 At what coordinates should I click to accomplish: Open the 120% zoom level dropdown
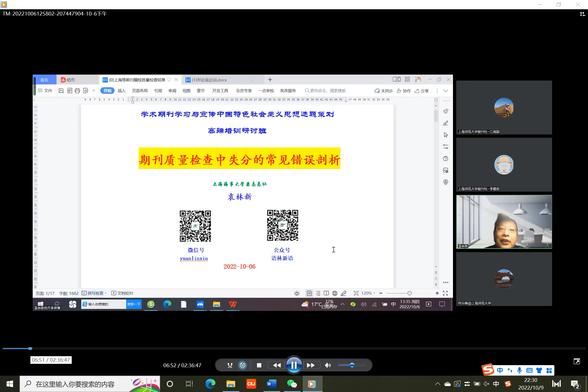tap(368, 293)
